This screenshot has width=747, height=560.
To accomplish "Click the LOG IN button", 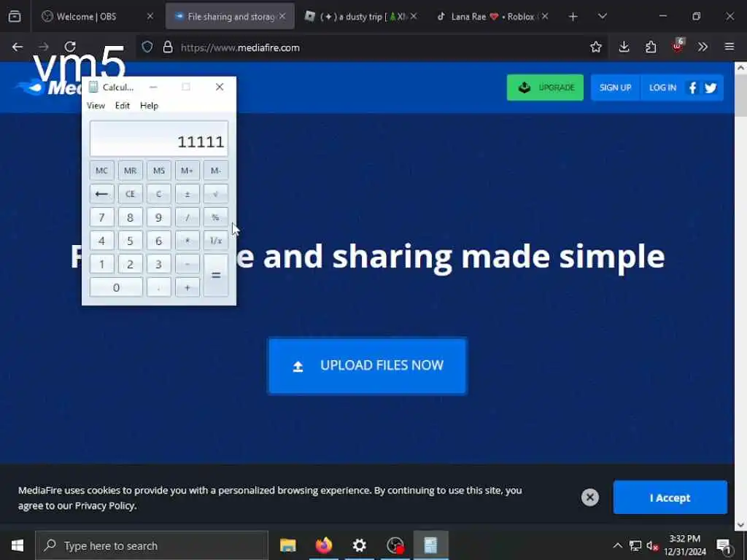I will click(662, 87).
